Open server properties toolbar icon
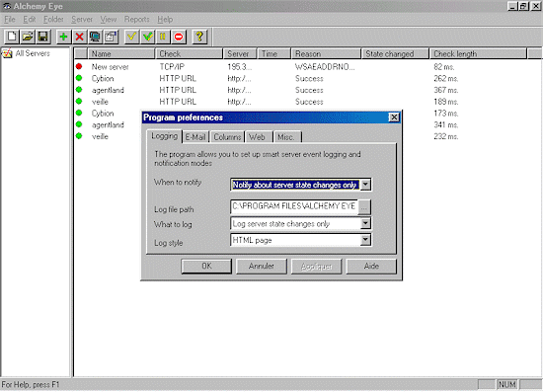This screenshot has height=392, width=544. [111, 37]
